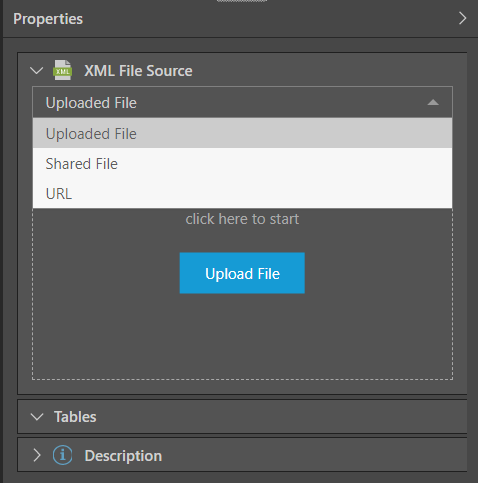Click the green XML file icon
The image size is (478, 483).
(62, 70)
